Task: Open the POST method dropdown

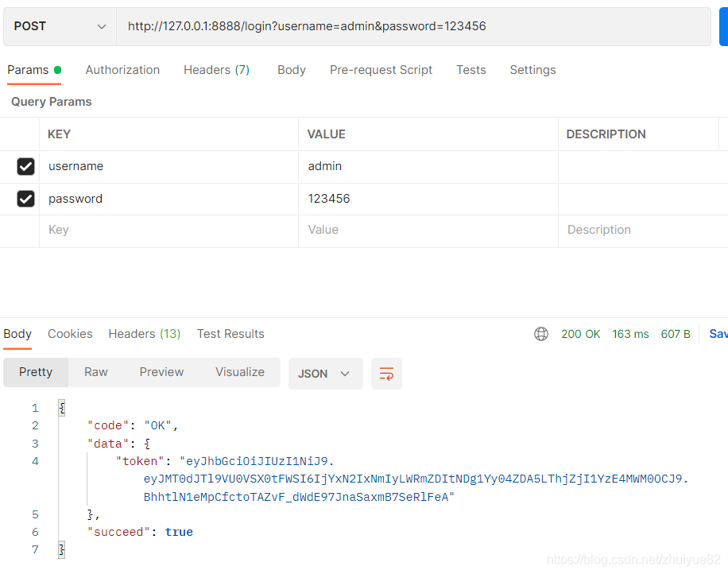Action: tap(60, 26)
